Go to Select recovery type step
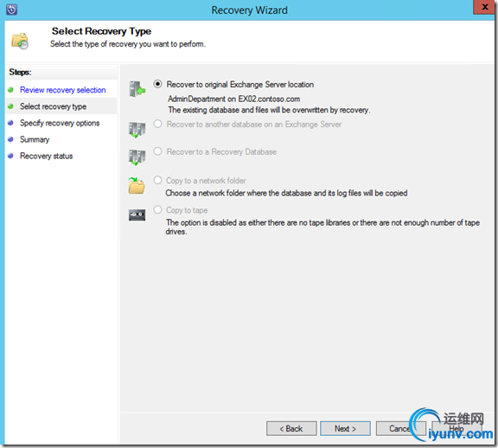The width and height of the screenshot is (498, 448). point(53,106)
